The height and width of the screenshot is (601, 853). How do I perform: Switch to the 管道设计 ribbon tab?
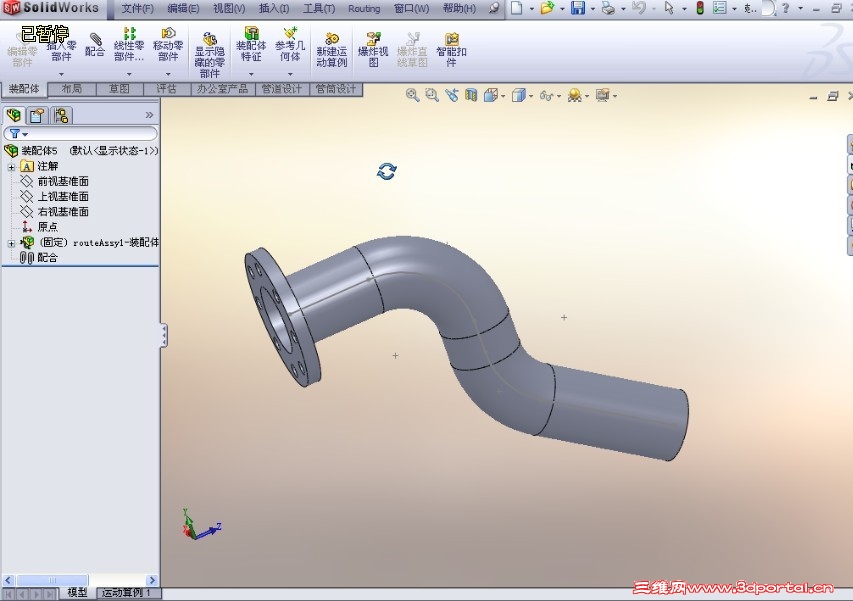pos(282,89)
